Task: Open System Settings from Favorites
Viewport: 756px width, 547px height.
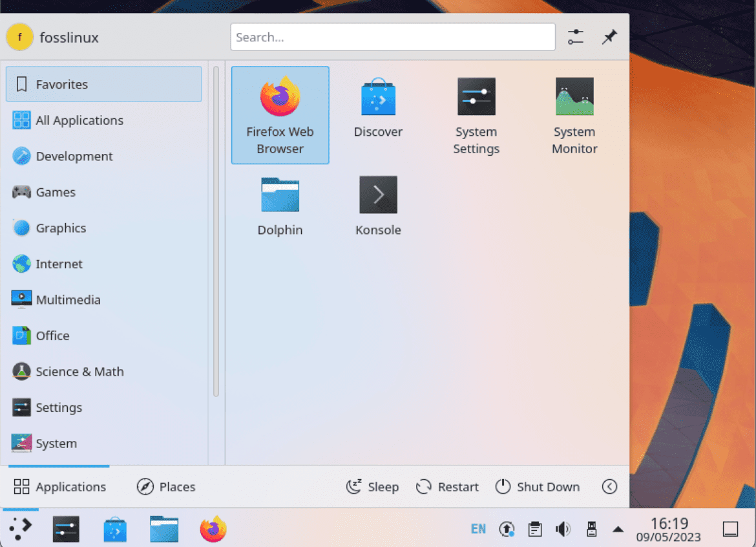Action: point(476,115)
